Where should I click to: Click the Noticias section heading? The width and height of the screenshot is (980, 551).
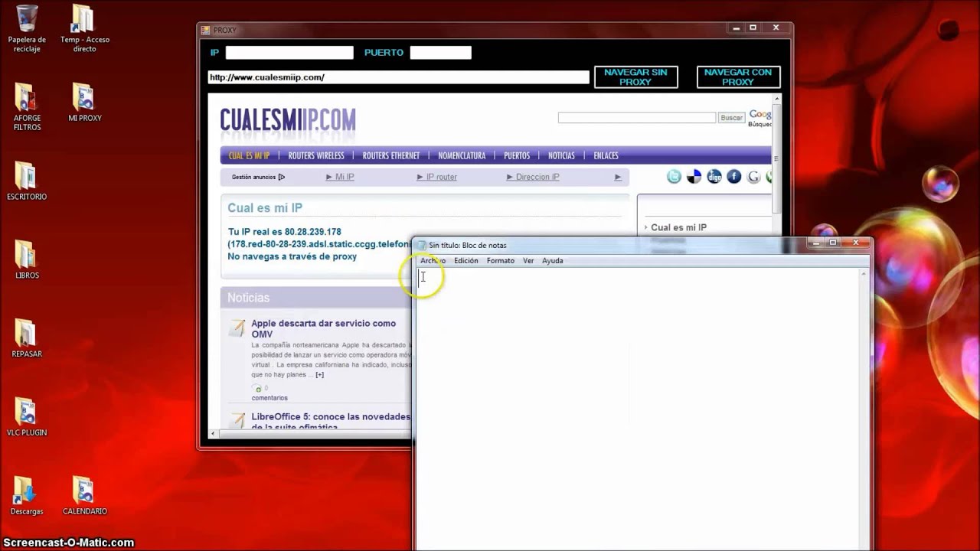[248, 298]
